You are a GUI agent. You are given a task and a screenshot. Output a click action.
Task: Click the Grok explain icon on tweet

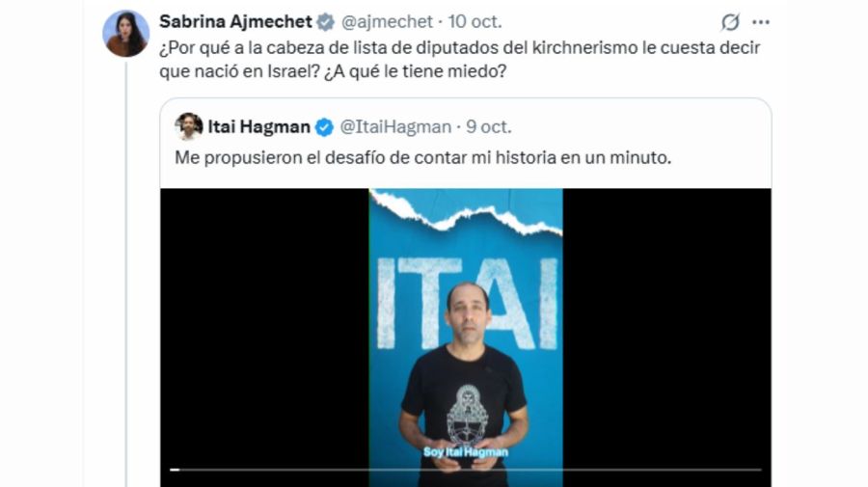point(730,22)
